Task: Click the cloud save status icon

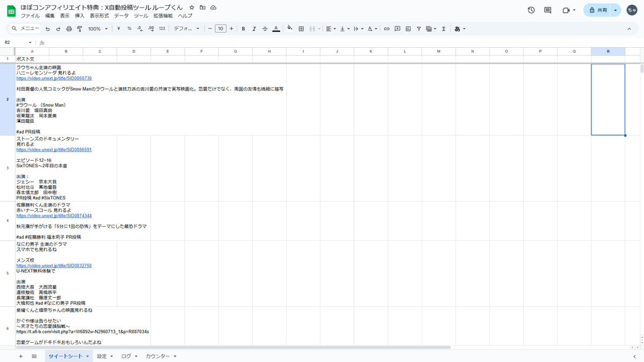Action: (x=213, y=8)
